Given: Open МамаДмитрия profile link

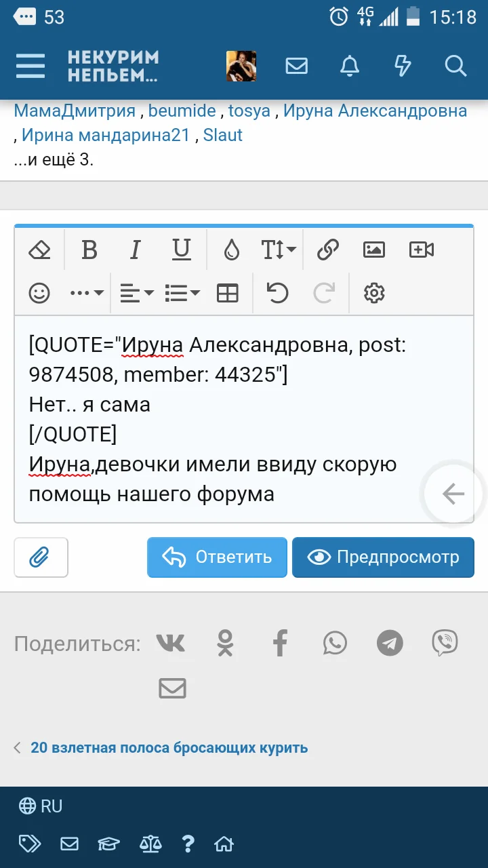Looking at the screenshot, I should pyautogui.click(x=75, y=111).
